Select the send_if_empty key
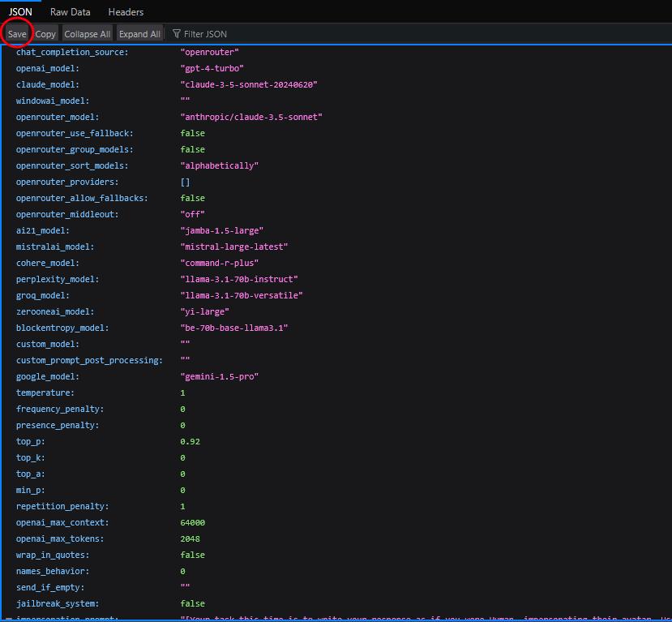 [x=50, y=588]
